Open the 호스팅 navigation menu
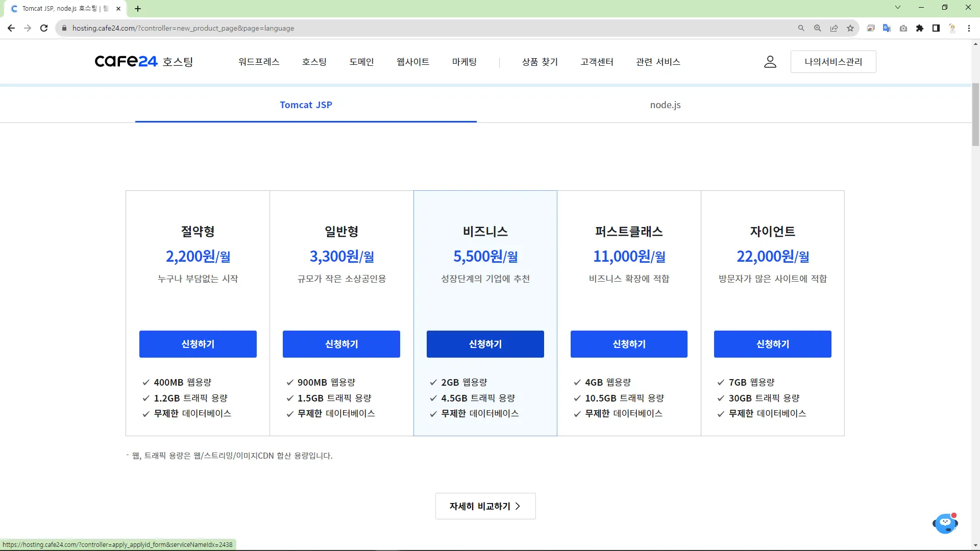The height and width of the screenshot is (551, 980). click(314, 62)
